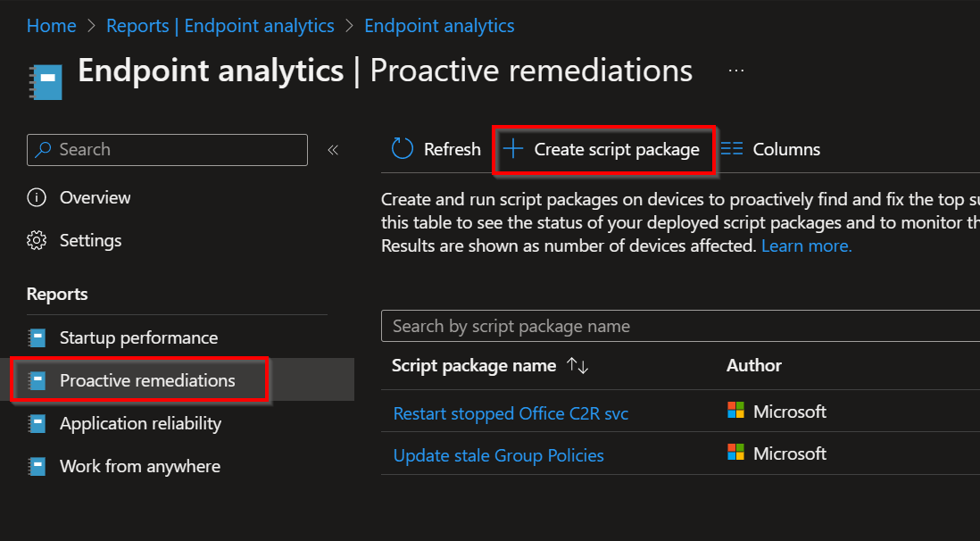Click the Startup performance notebook icon
Screen dimensions: 980x541
click(37, 337)
